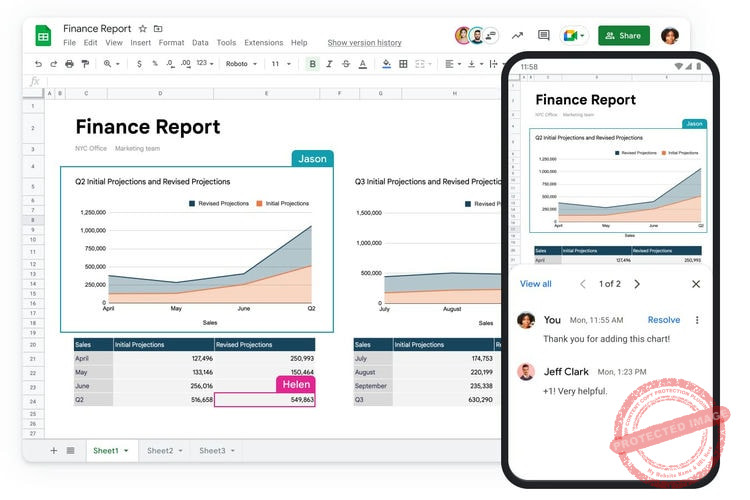Go to previous comment on phone

(x=583, y=284)
